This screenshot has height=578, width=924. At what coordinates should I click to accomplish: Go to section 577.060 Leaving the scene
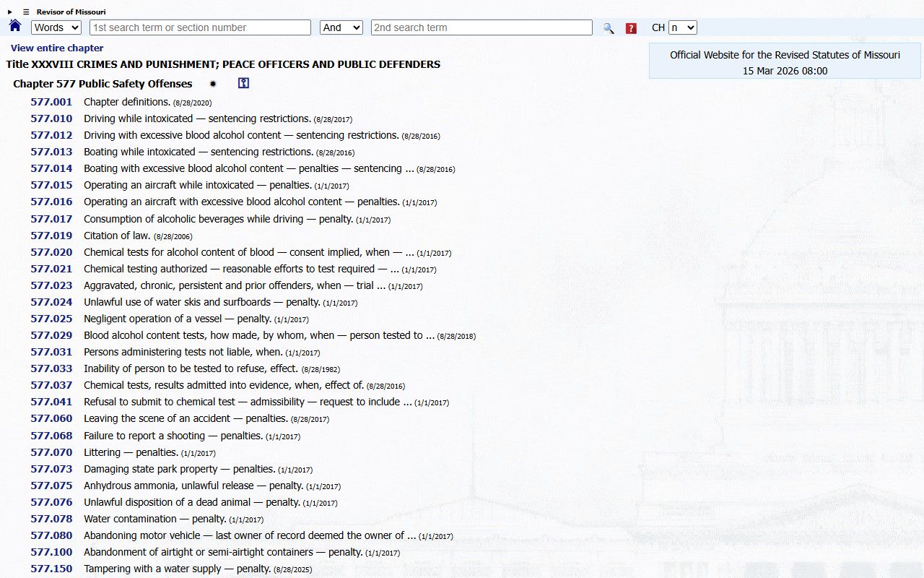(x=51, y=418)
